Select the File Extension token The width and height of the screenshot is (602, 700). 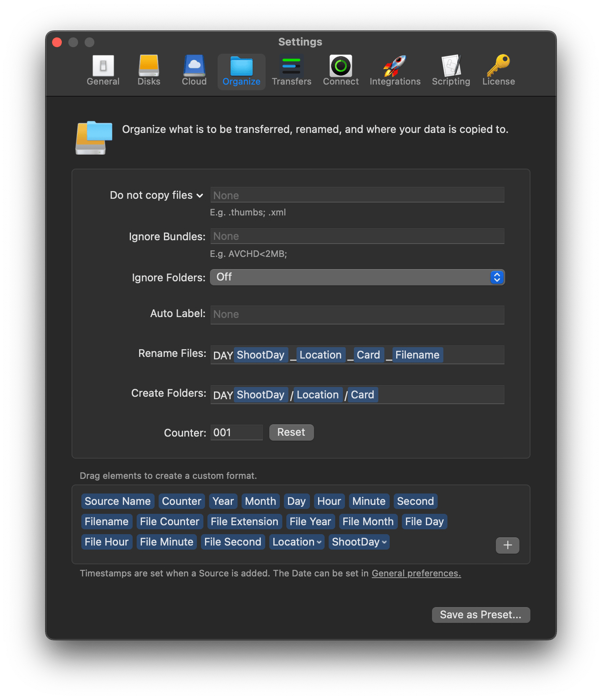pyautogui.click(x=244, y=522)
